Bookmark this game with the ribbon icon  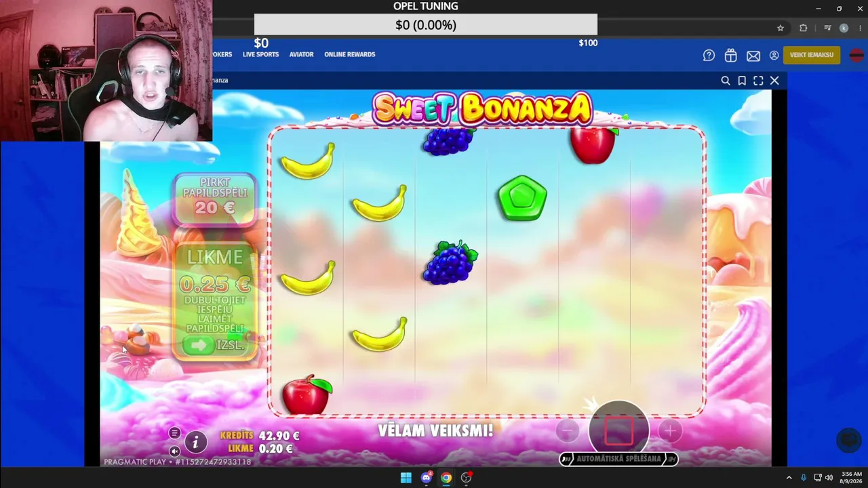(742, 81)
